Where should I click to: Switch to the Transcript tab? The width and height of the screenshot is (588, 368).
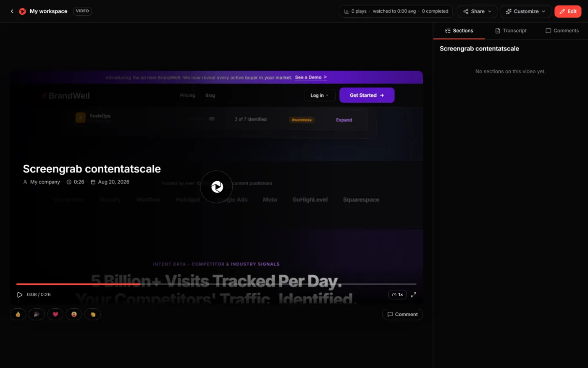(x=511, y=31)
